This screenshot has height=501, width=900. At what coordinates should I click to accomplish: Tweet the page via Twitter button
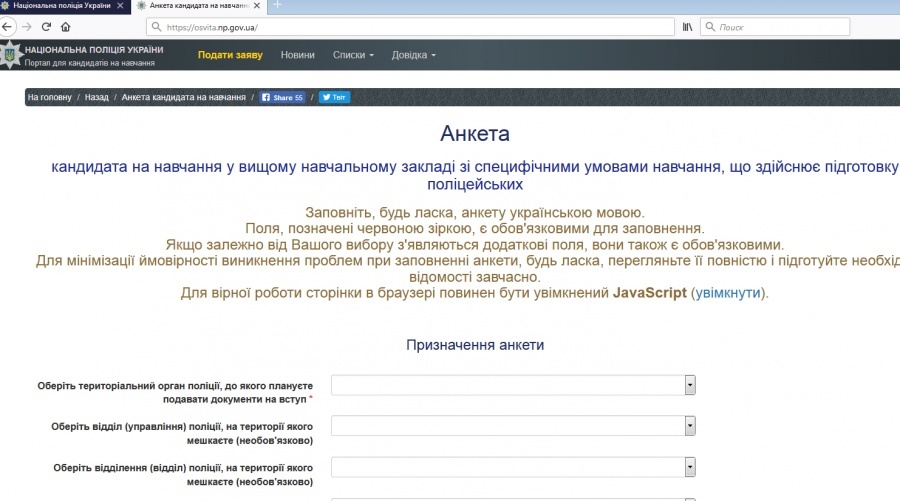(334, 98)
